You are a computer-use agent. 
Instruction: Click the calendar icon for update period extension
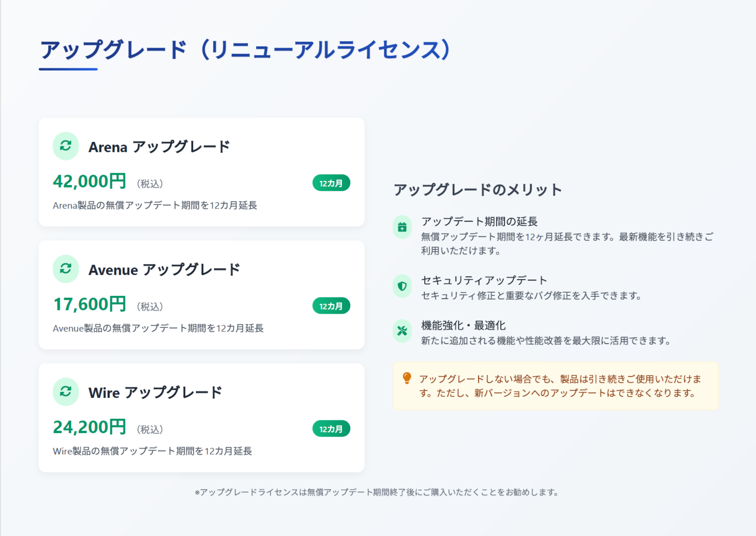point(402,227)
